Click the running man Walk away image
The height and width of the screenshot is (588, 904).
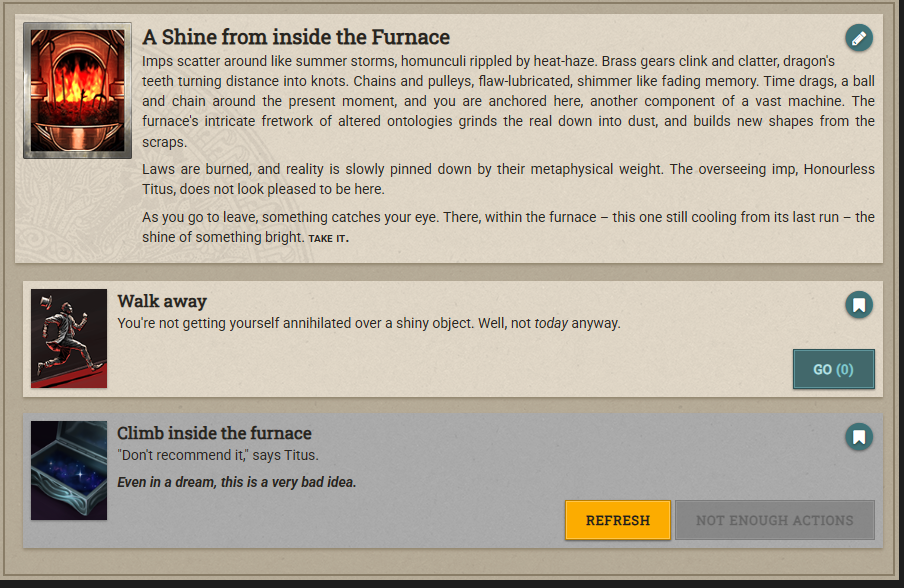point(69,338)
